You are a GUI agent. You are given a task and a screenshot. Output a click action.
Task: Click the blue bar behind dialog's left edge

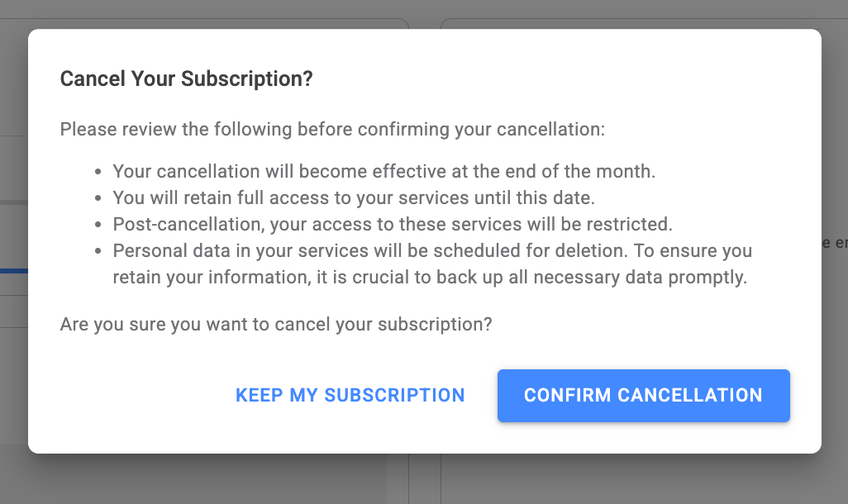14,270
